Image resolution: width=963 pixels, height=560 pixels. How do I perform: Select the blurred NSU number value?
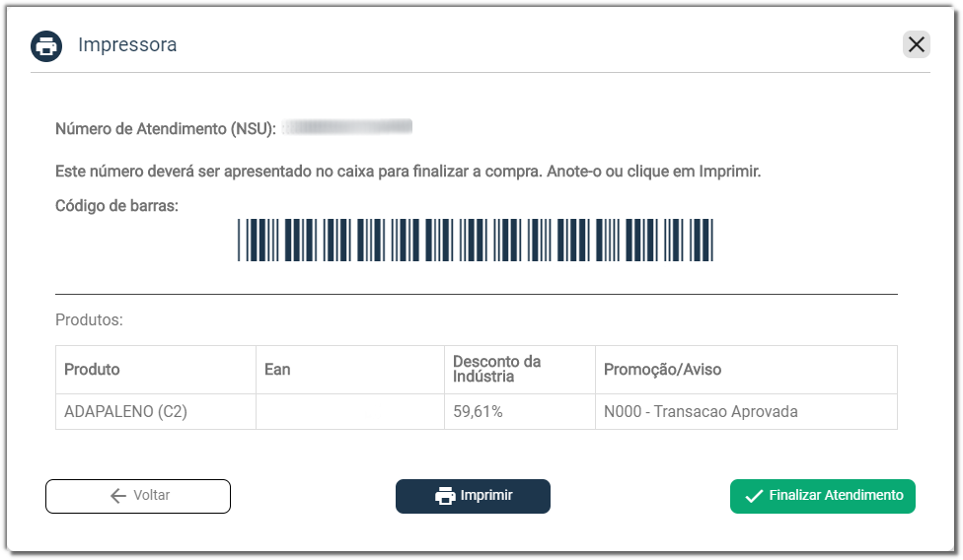point(346,127)
